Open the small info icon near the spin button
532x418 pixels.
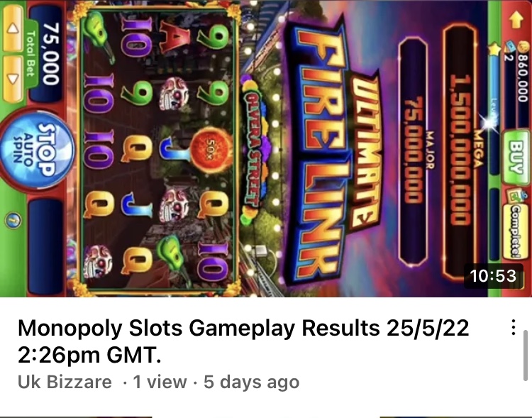click(13, 221)
